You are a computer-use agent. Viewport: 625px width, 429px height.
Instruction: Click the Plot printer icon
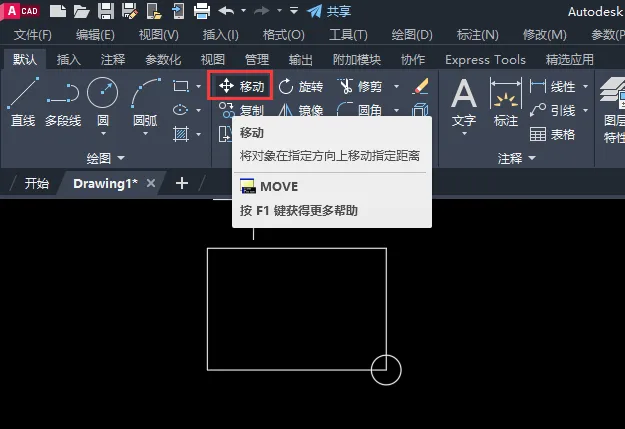pos(202,11)
